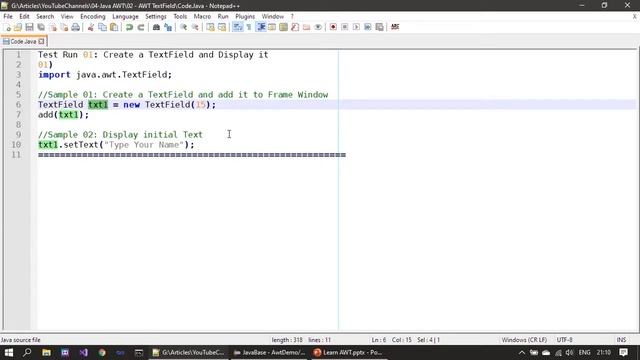Open the File menu

[x=8, y=16]
